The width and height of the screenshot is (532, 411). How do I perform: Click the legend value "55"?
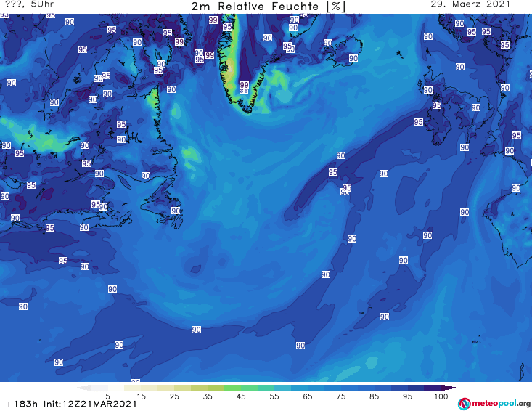tap(274, 396)
